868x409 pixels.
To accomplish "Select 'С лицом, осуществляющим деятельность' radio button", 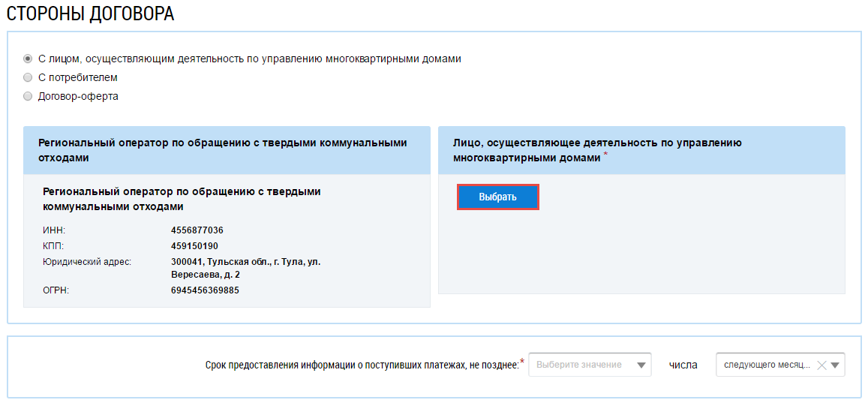I will 28,59.
